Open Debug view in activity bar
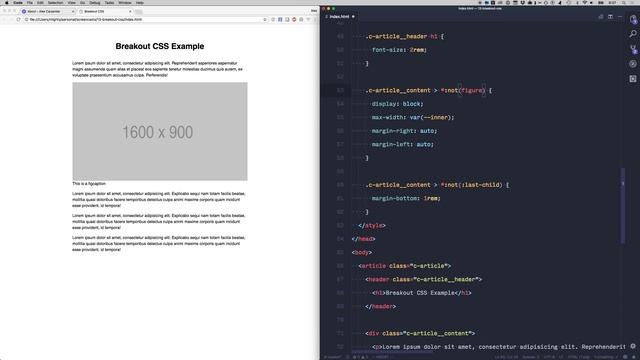The image size is (640, 360). [633, 64]
